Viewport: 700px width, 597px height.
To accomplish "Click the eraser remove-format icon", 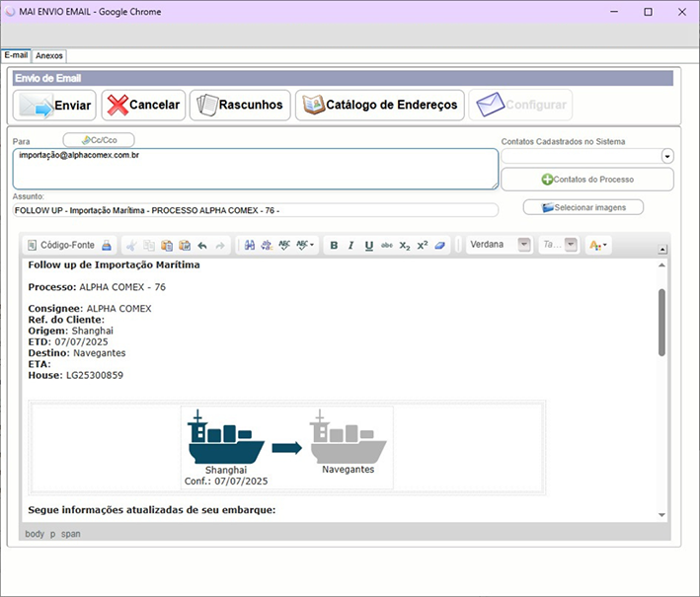I will coord(440,245).
